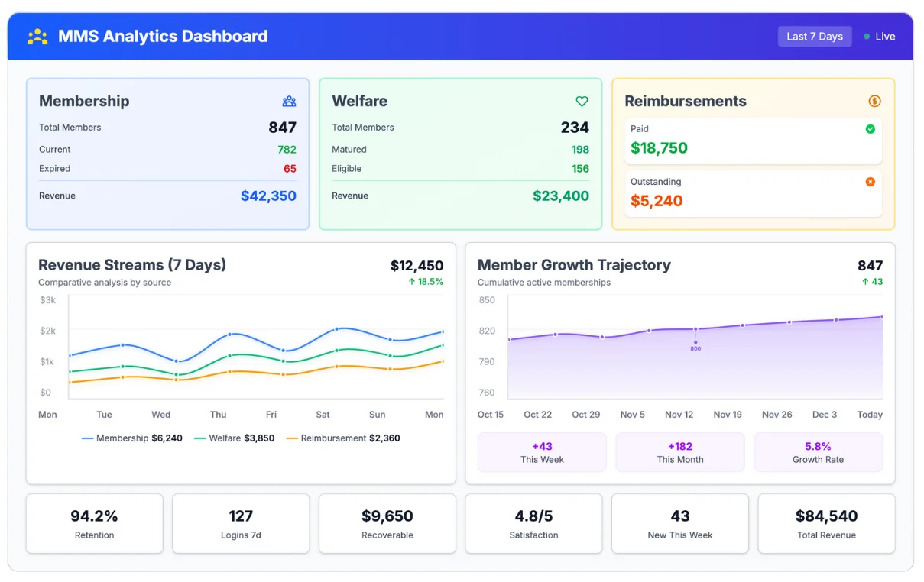Open the $84,540 Total Revenue card
The height and width of the screenshot is (582, 924).
click(x=826, y=524)
